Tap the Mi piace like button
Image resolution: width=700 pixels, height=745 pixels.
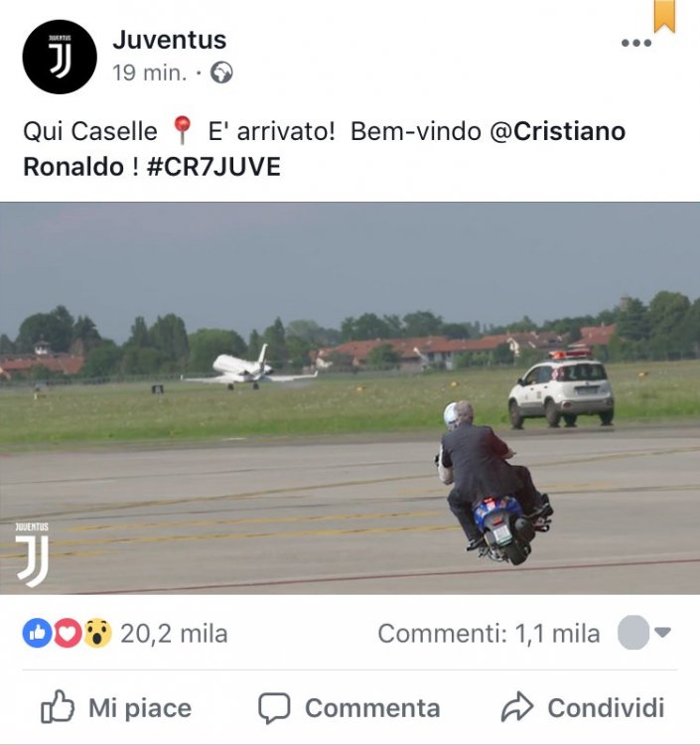pos(116,707)
